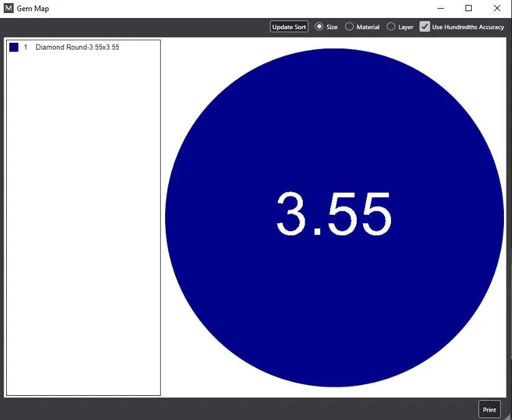
Task: Click the "Use Hundredths Accuracy" label text
Action: 468,27
